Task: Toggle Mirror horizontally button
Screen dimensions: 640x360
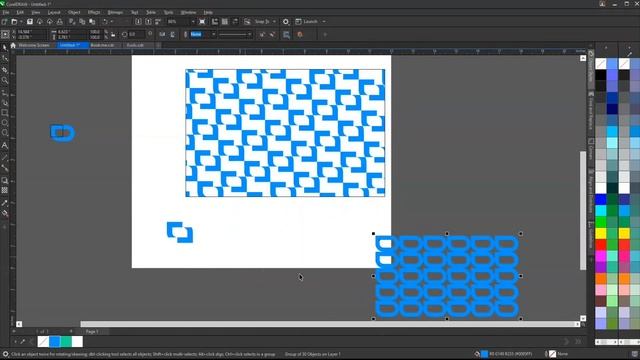Action: [162, 35]
